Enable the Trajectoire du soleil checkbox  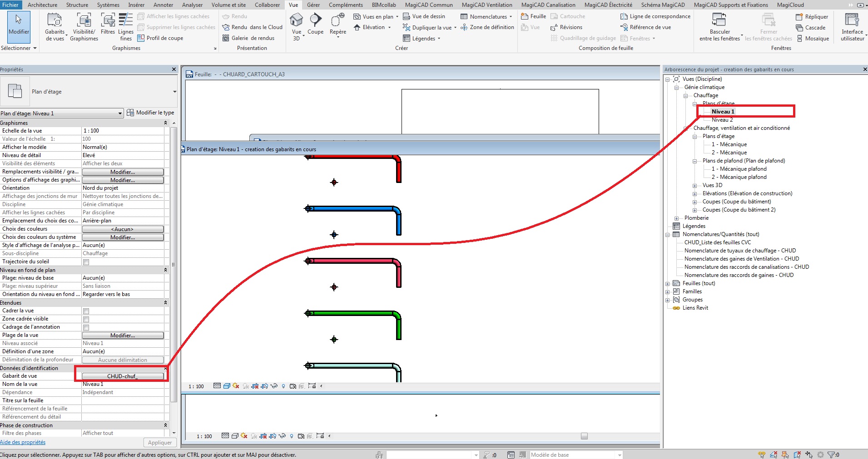coord(86,262)
